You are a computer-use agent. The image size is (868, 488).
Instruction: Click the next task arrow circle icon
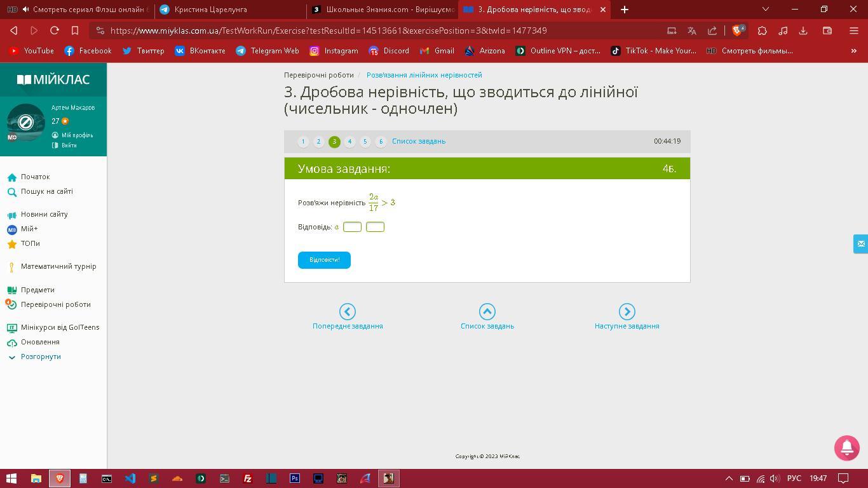pos(627,311)
